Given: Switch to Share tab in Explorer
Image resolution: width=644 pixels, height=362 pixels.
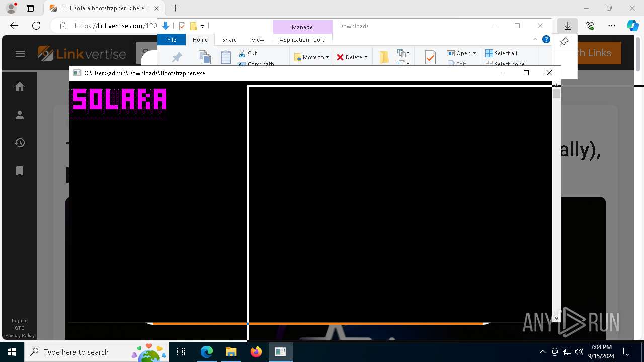Looking at the screenshot, I should point(229,40).
